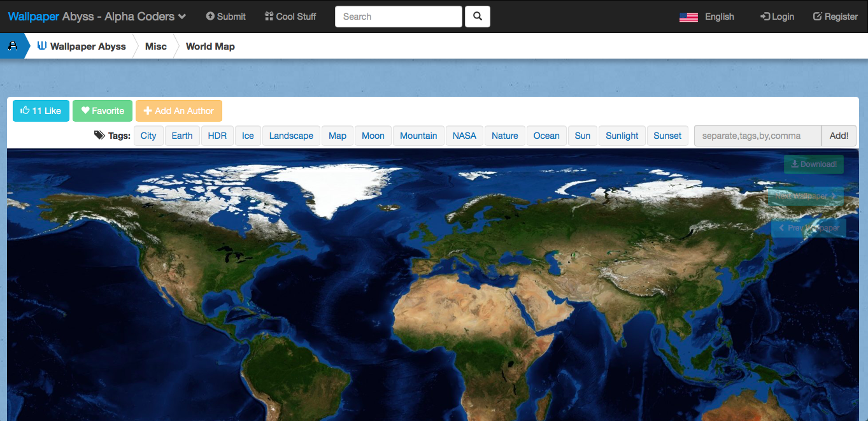Open the English language selector
Image resolution: width=868 pixels, height=421 pixels.
[719, 17]
